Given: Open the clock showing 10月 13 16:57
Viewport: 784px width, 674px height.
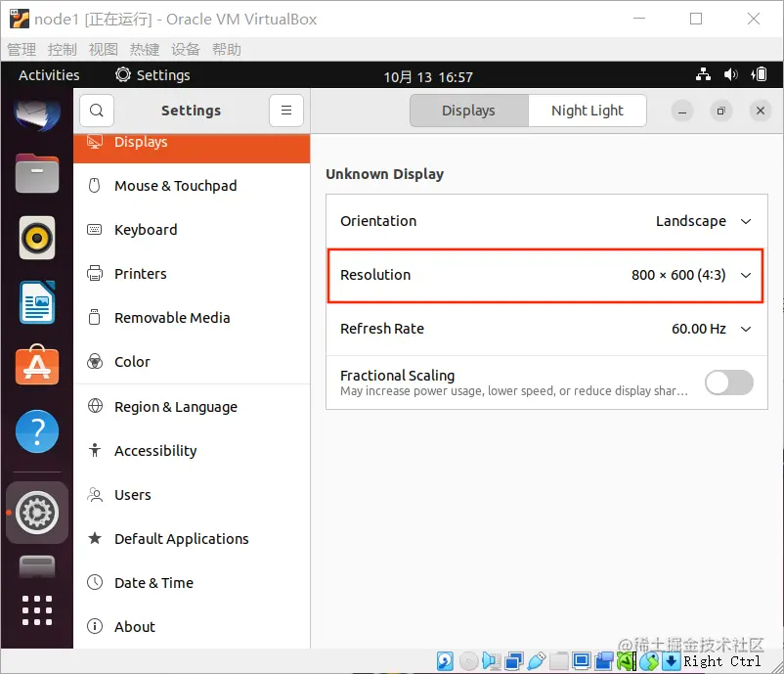Looking at the screenshot, I should coord(428,77).
